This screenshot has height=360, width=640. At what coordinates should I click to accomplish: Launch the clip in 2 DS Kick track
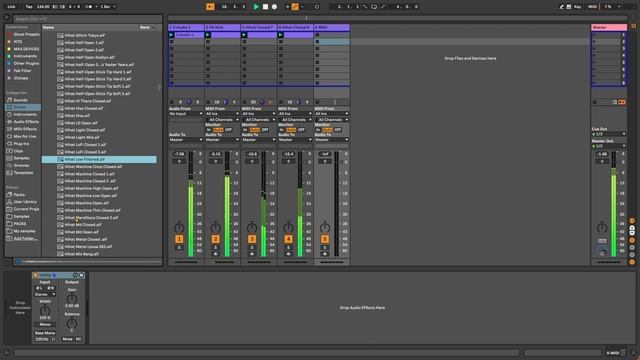click(208, 35)
